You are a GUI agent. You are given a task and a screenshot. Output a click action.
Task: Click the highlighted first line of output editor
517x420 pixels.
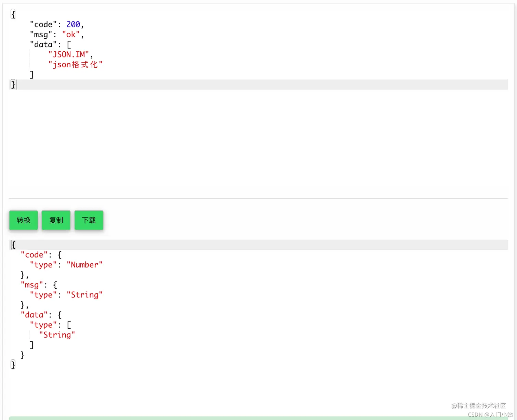pyautogui.click(x=258, y=245)
